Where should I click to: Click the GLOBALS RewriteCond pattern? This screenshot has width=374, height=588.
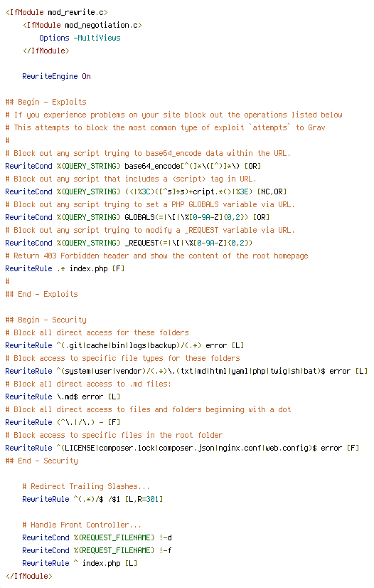(186, 218)
